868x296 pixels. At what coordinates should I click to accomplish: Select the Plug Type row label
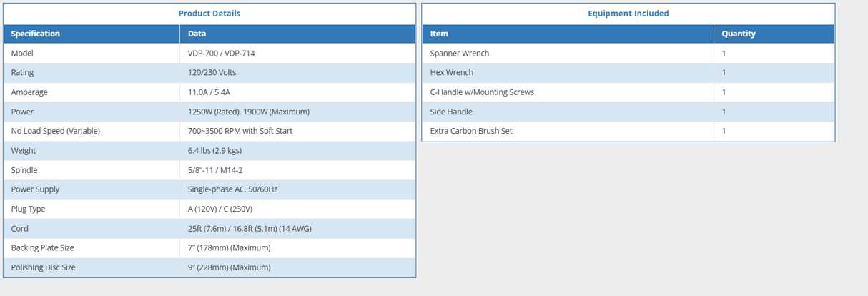[x=29, y=209]
